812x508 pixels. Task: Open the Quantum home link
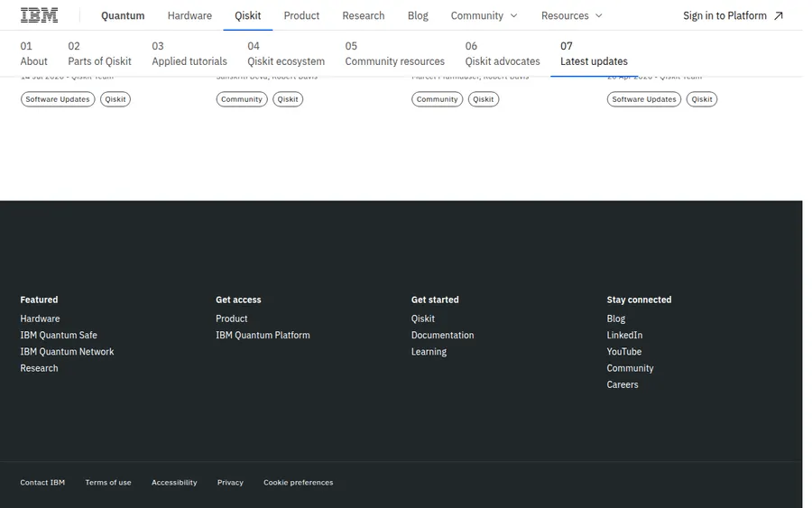click(x=123, y=16)
